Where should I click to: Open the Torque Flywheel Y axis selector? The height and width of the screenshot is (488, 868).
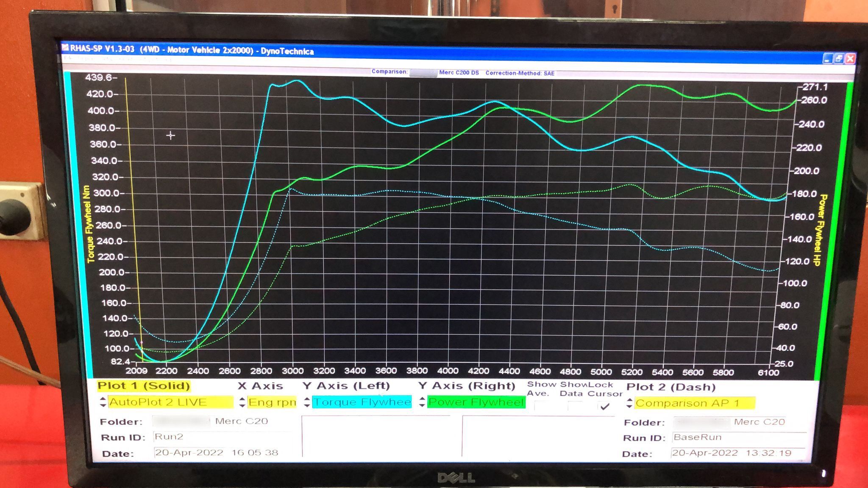(x=362, y=402)
